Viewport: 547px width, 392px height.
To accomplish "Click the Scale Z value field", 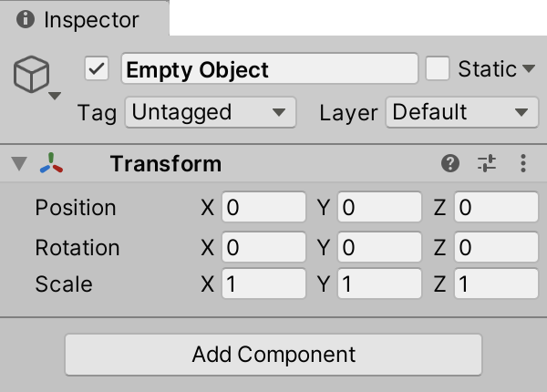I will [496, 284].
